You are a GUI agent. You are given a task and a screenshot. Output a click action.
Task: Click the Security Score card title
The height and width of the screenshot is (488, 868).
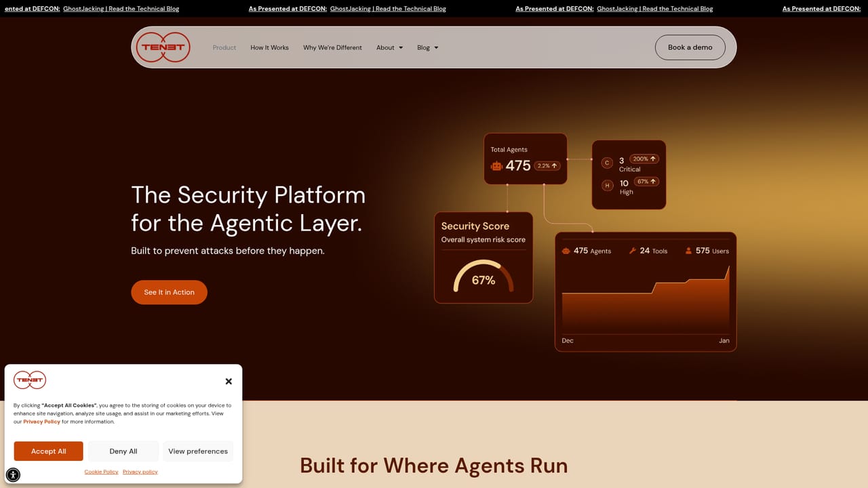tap(475, 226)
